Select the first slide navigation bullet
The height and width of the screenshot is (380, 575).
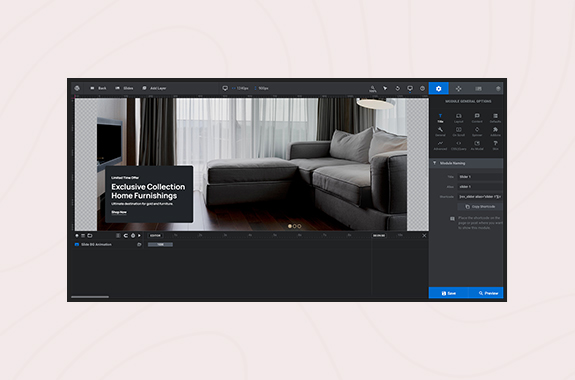click(x=290, y=226)
